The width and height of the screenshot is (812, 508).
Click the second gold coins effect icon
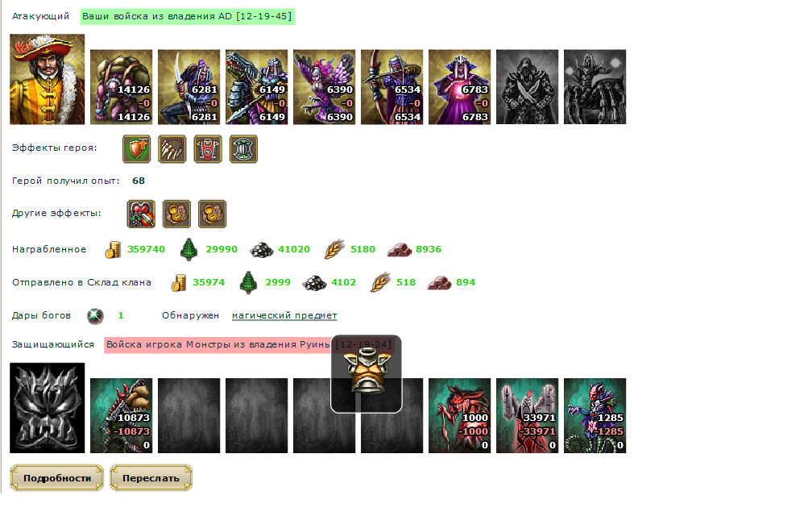coord(213,214)
